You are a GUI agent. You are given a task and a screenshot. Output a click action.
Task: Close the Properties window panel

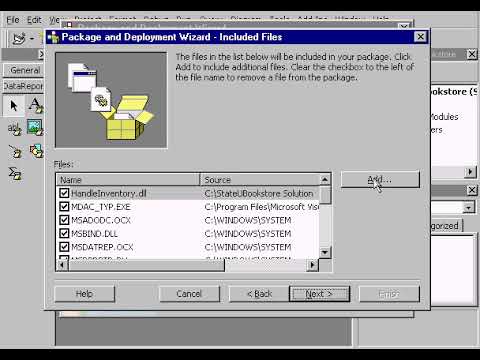(x=472, y=190)
